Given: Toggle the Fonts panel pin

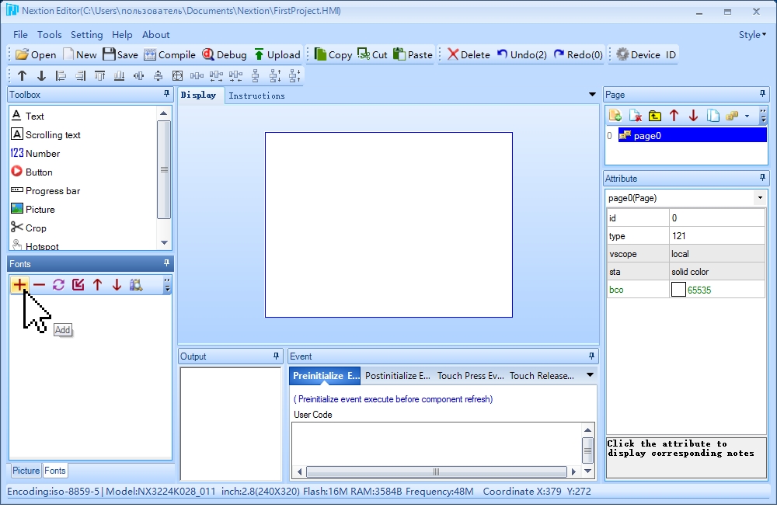Looking at the screenshot, I should coord(166,263).
